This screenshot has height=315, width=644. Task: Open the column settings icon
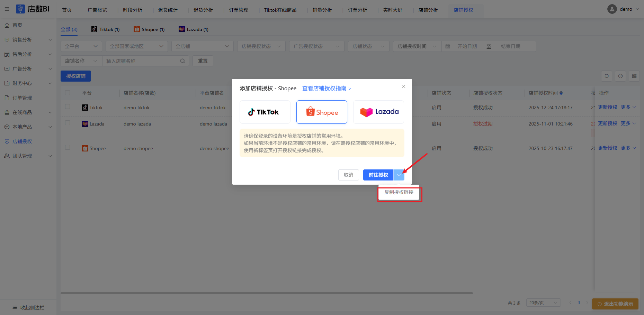634,76
